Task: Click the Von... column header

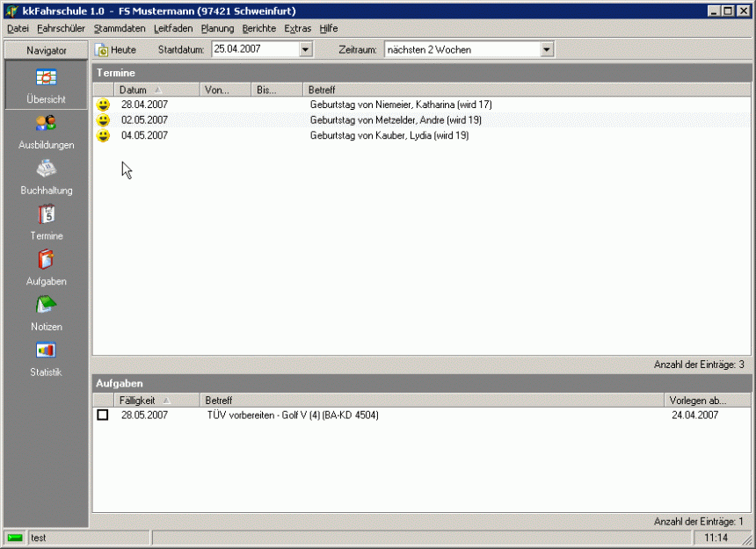Action: point(226,90)
